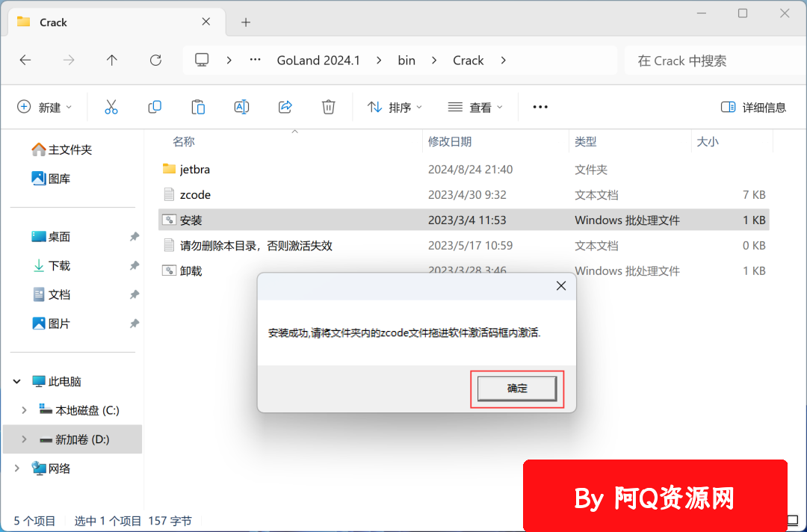Screen dimensions: 807x532
Task: Open 图库 in the sidebar
Action: coord(51,179)
